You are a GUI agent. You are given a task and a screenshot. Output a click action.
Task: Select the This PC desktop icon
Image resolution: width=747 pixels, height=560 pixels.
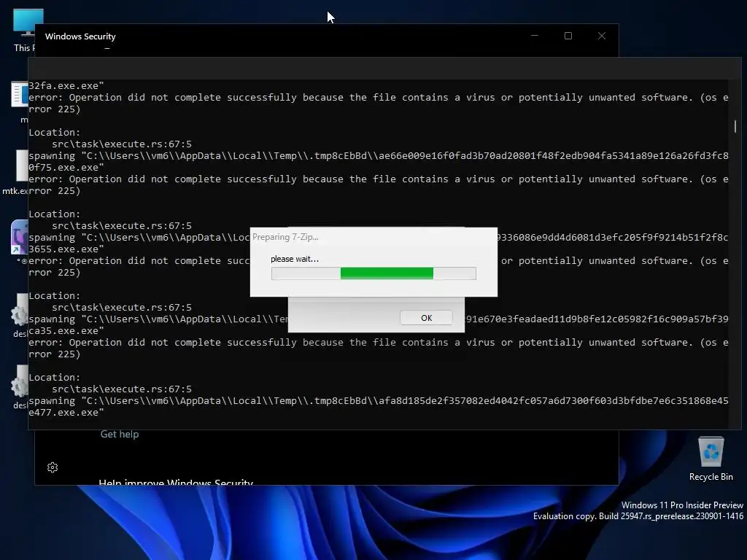pyautogui.click(x=23, y=29)
